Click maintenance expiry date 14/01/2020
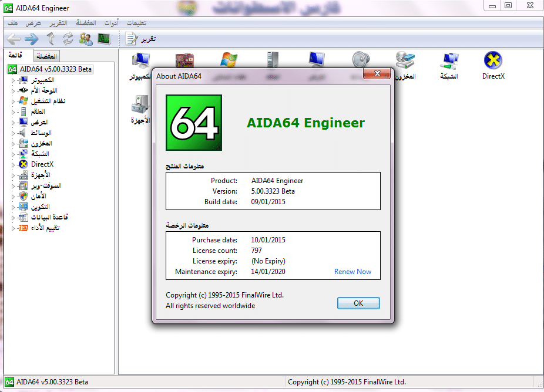This screenshot has height=392, width=544. (x=268, y=272)
